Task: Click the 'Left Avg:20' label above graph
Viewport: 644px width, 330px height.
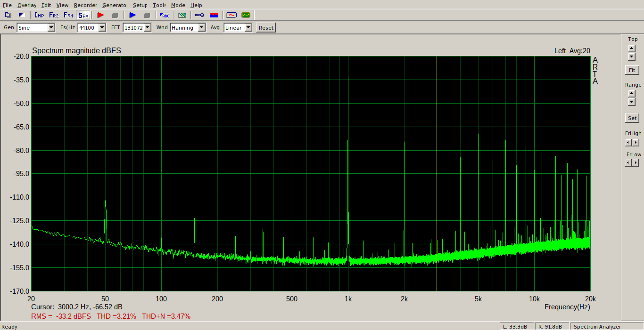Action: tap(572, 51)
